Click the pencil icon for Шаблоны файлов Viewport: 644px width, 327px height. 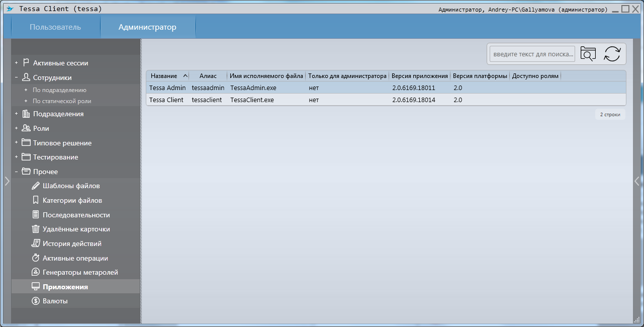[36, 186]
